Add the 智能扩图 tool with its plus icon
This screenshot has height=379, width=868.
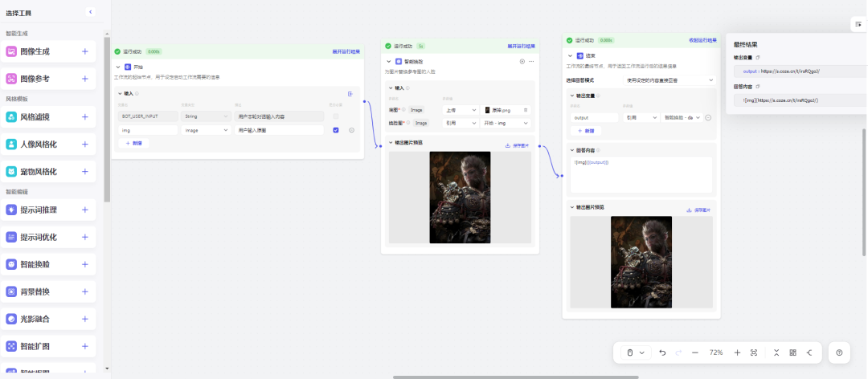pyautogui.click(x=84, y=346)
